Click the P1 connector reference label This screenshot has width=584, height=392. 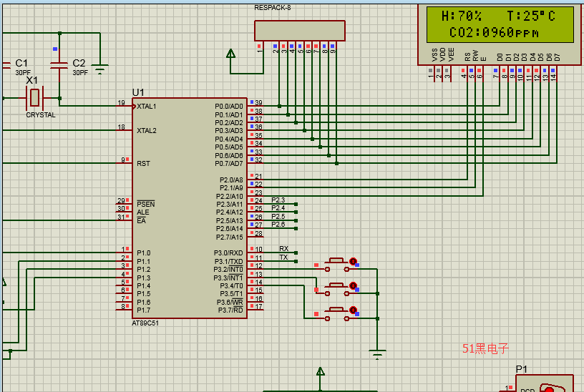pos(522,369)
